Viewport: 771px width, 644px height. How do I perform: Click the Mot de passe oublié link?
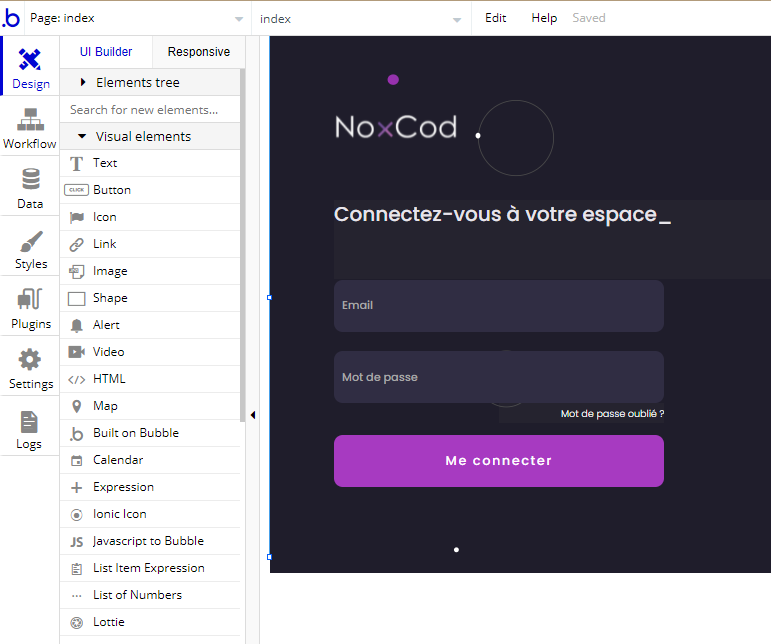[x=611, y=414]
